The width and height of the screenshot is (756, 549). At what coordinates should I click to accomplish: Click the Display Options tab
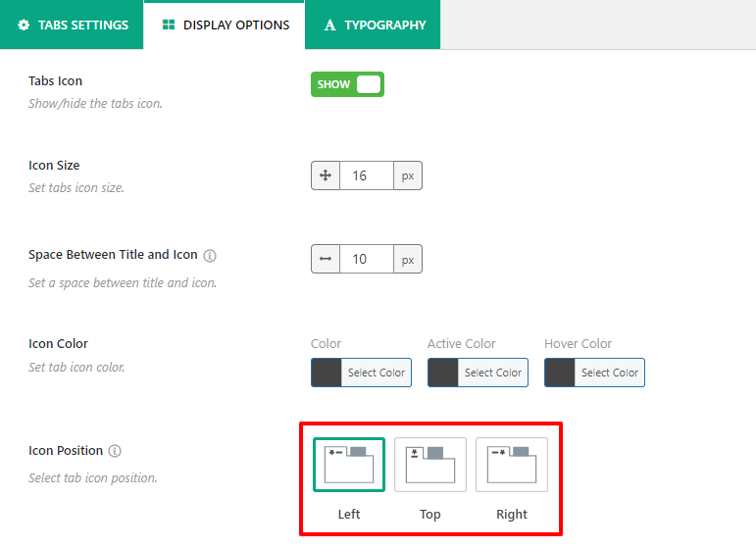(x=225, y=25)
